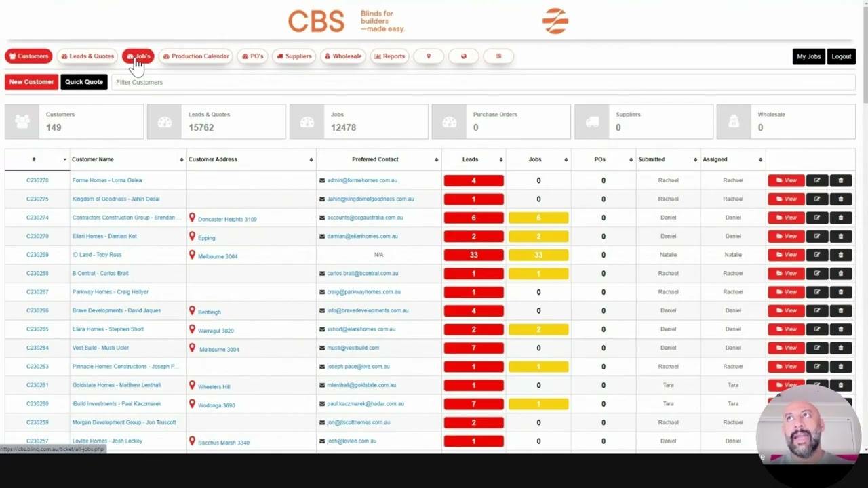The width and height of the screenshot is (868, 488).
Task: Click the red 33 leads badge
Action: coord(473,255)
